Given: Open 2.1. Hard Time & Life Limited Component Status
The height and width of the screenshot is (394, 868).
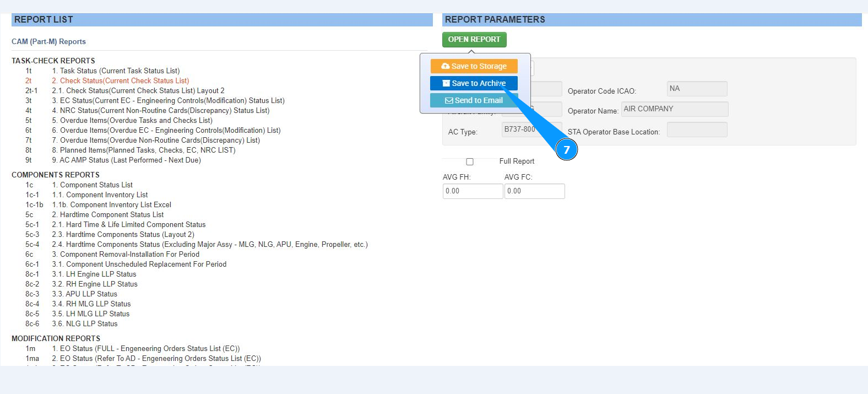Looking at the screenshot, I should [129, 224].
